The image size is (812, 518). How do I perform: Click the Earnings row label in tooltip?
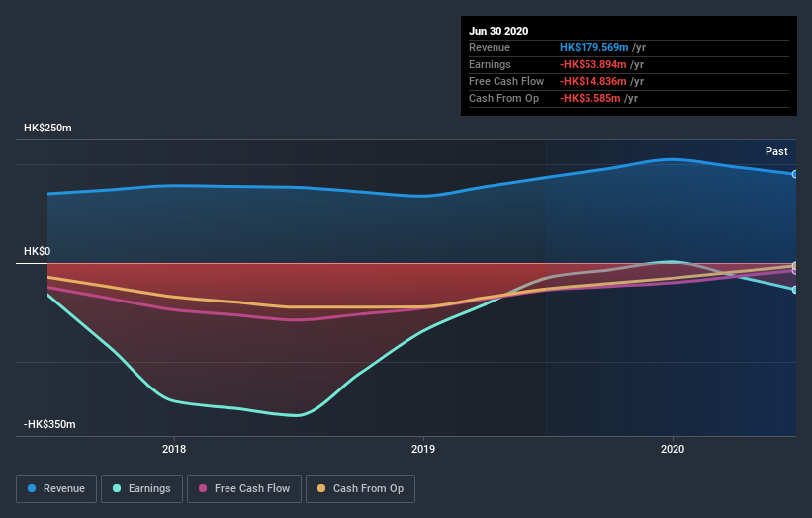490,64
